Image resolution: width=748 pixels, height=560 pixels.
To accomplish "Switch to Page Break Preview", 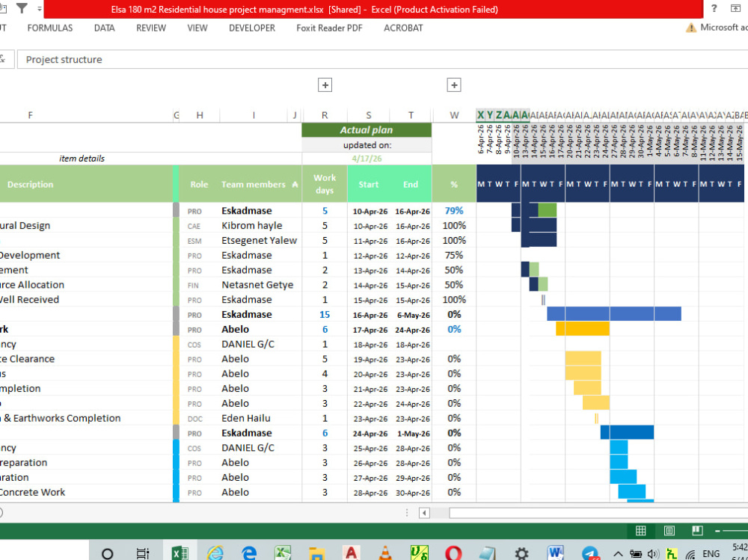I will click(x=697, y=530).
